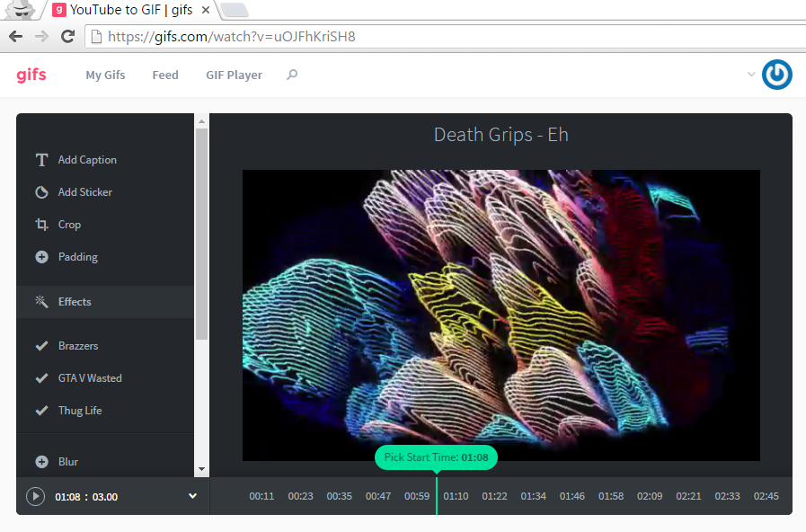Toggle the Thug Life effect
The height and width of the screenshot is (532, 806).
[x=41, y=411]
